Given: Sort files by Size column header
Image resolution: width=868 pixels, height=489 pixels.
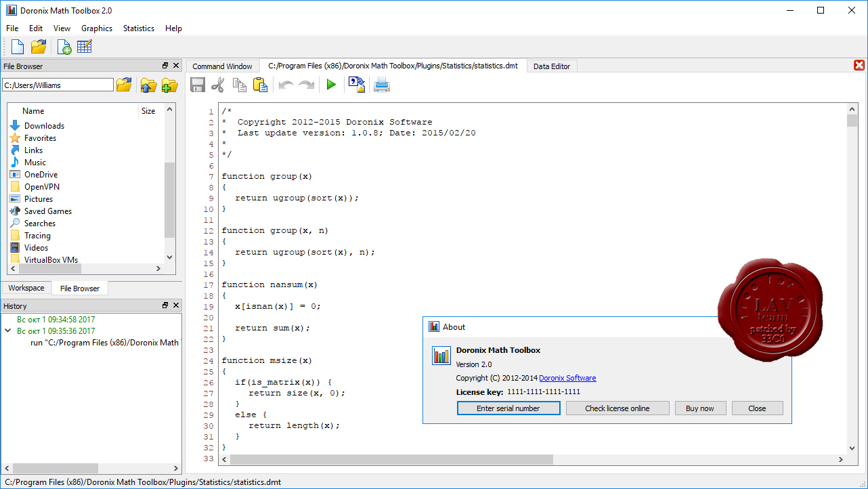Looking at the screenshot, I should (151, 111).
